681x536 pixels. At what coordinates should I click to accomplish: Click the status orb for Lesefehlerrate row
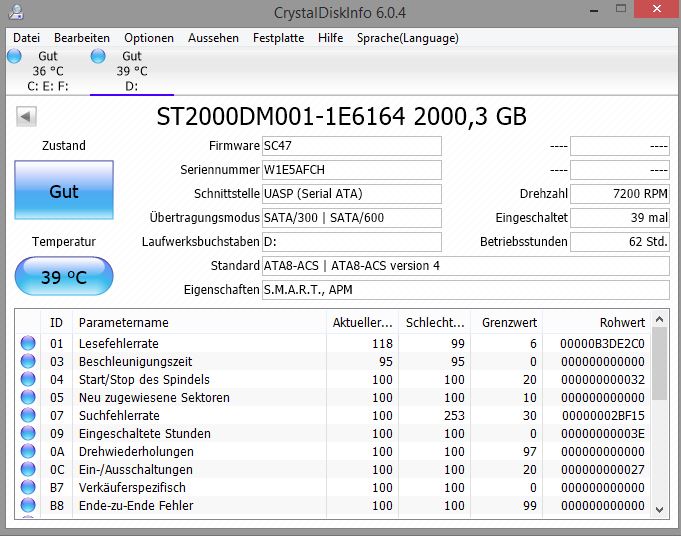coord(28,343)
